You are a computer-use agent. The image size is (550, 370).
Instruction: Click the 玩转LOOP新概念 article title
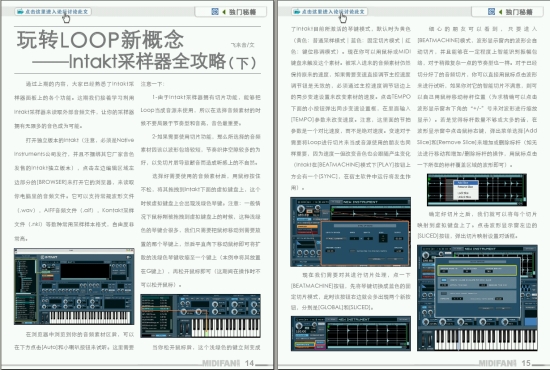pos(100,40)
